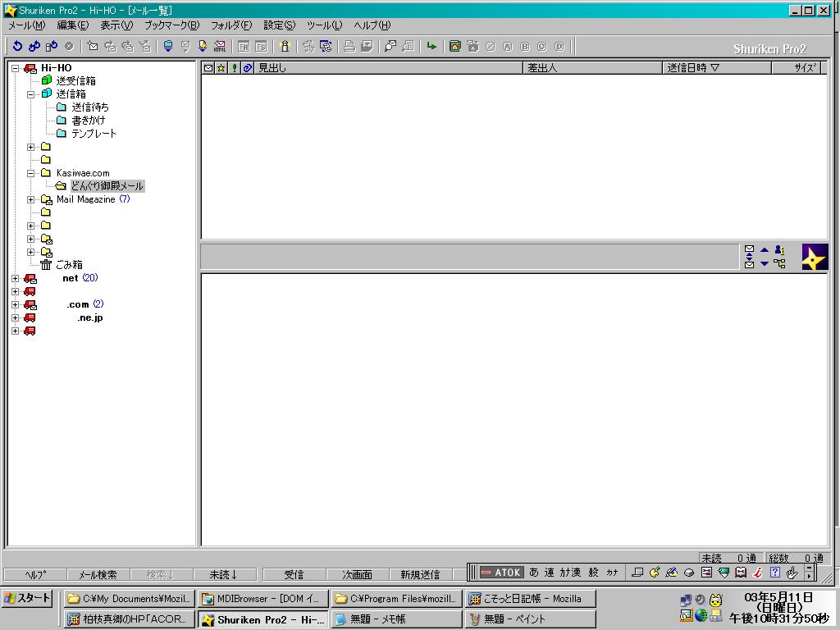Viewport: 840px width, 630px height.
Task: Sort by the star column header
Action: pyautogui.click(x=221, y=68)
